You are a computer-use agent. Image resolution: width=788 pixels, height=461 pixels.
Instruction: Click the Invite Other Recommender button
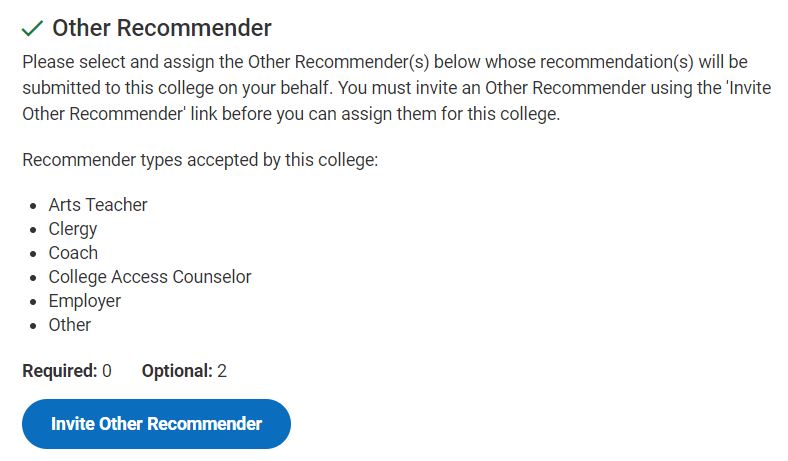(x=156, y=424)
